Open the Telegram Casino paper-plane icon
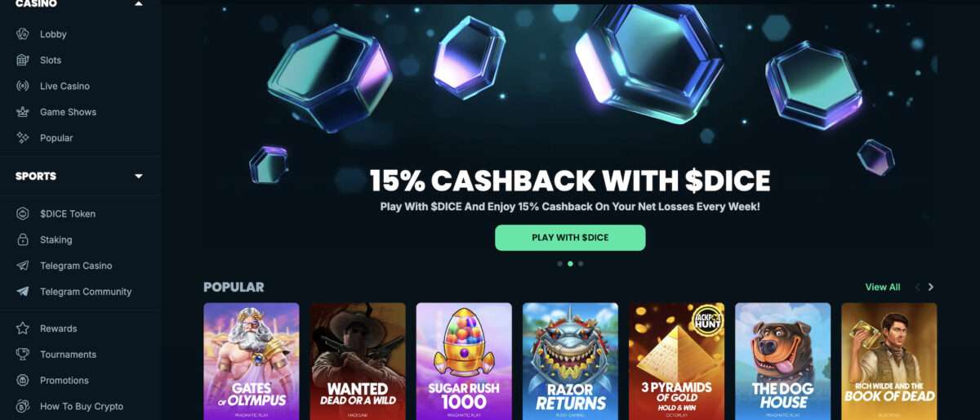The width and height of the screenshot is (980, 420). 23,266
